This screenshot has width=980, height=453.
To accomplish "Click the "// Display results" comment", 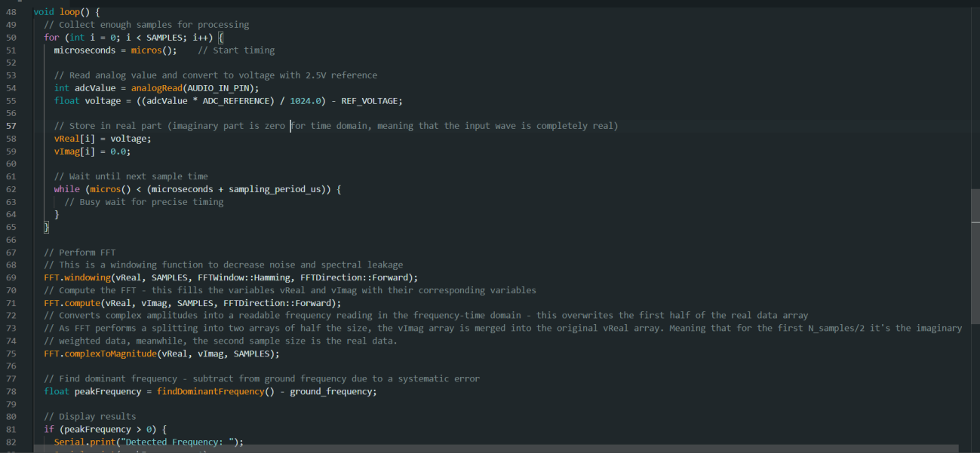I will tap(90, 416).
